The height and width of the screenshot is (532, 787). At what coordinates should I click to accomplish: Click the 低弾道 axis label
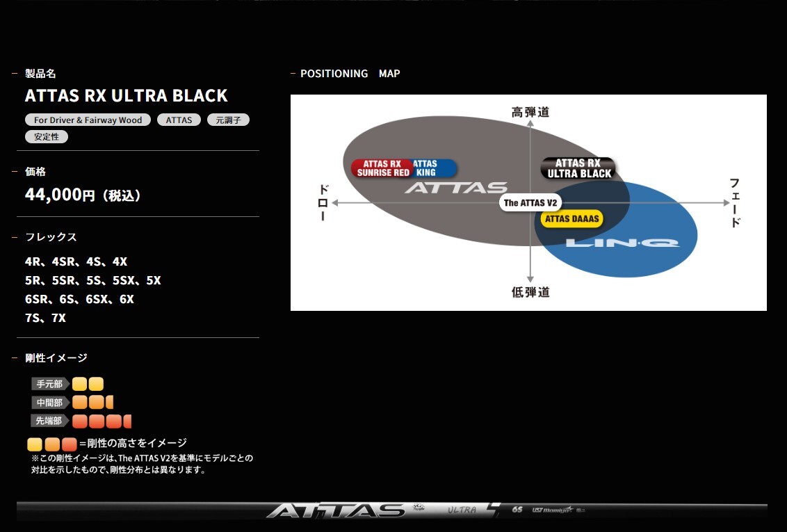coord(530,292)
